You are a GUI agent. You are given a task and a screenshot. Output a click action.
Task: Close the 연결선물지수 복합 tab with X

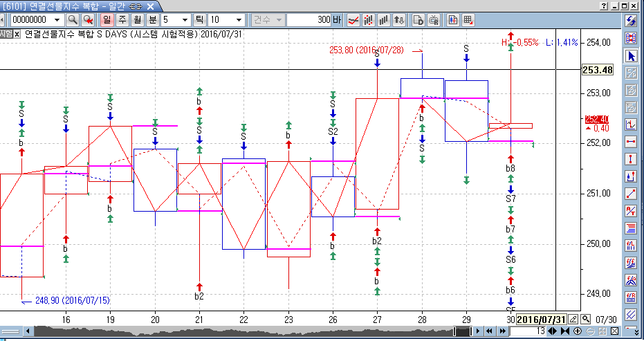pos(150,6)
